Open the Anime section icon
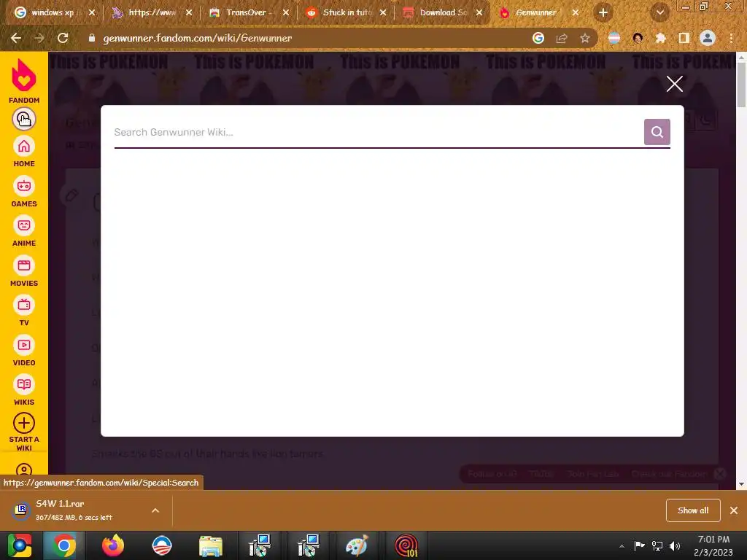 pyautogui.click(x=24, y=226)
